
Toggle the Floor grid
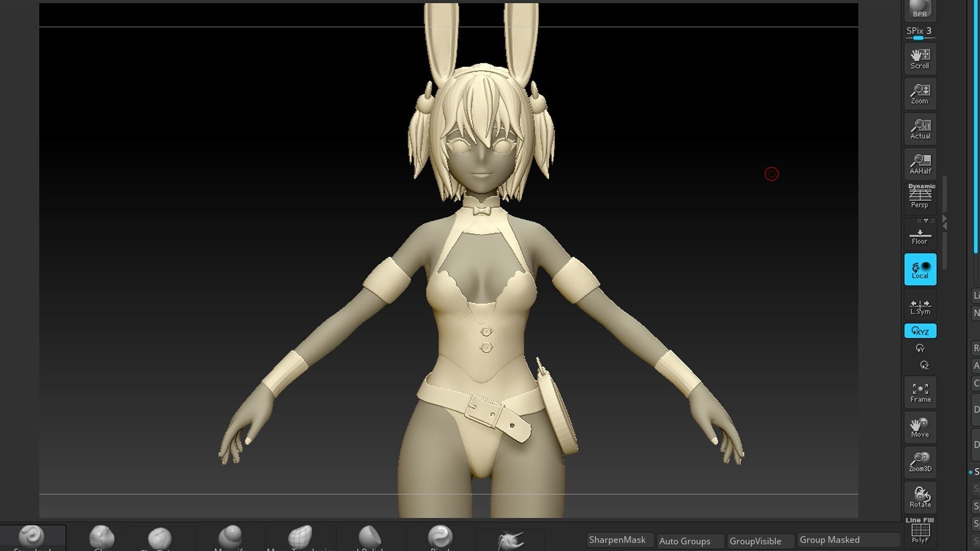coord(920,234)
